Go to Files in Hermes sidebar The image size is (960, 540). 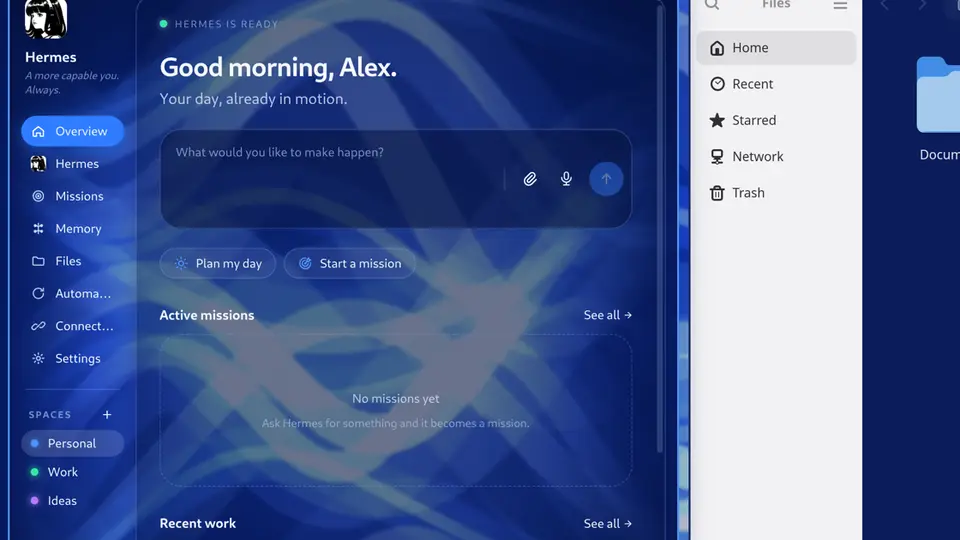[x=72, y=261]
